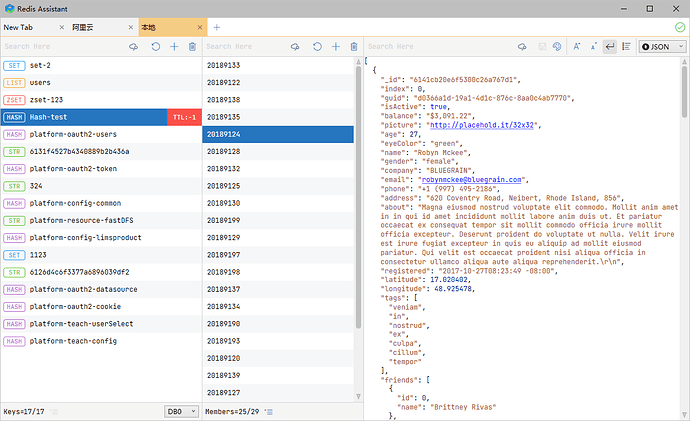Select the platform-oauth2-token key
The height and width of the screenshot is (421, 690).
(74, 168)
